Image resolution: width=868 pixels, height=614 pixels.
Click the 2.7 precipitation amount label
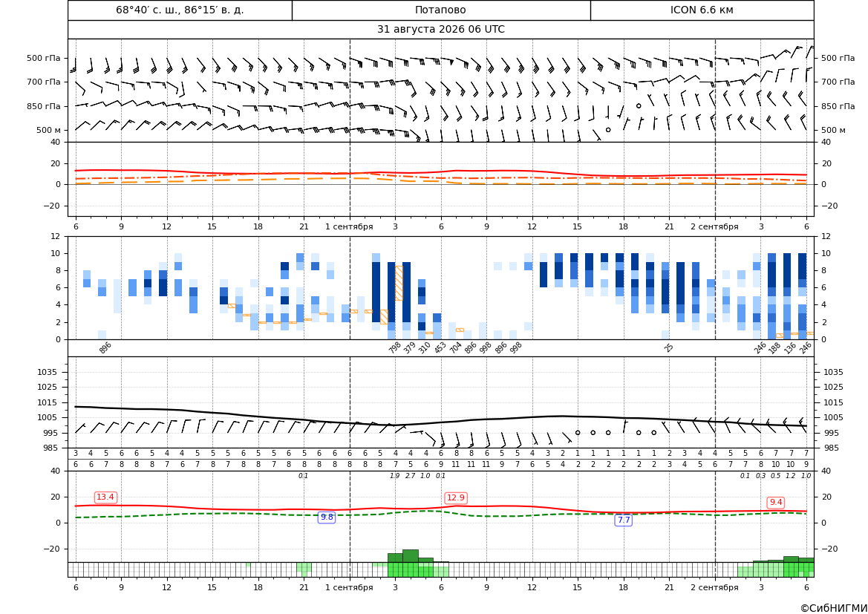[x=410, y=476]
